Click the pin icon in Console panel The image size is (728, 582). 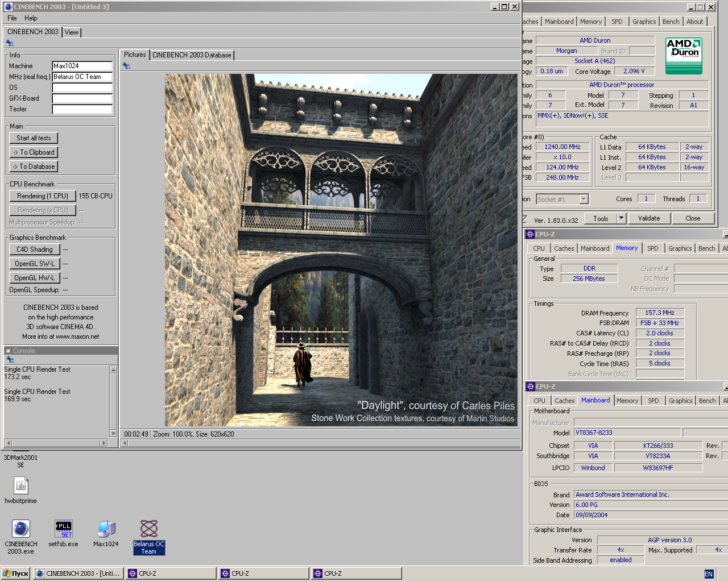pos(10,359)
